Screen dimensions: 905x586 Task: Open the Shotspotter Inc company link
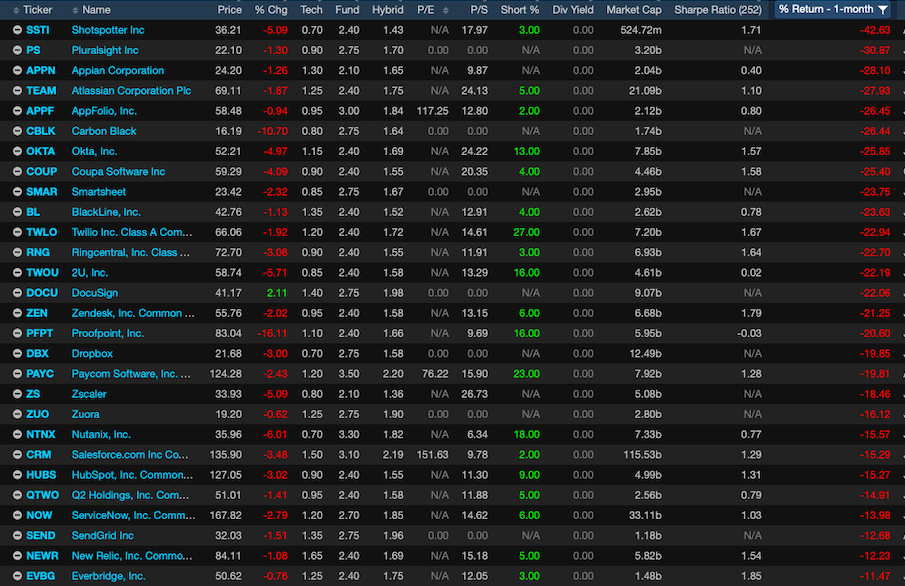click(108, 30)
